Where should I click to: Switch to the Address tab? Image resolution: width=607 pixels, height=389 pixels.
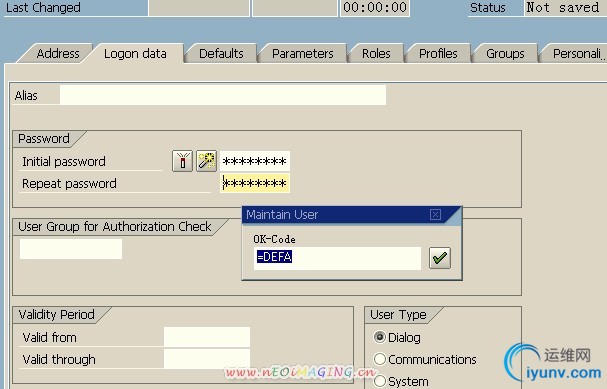tap(58, 53)
